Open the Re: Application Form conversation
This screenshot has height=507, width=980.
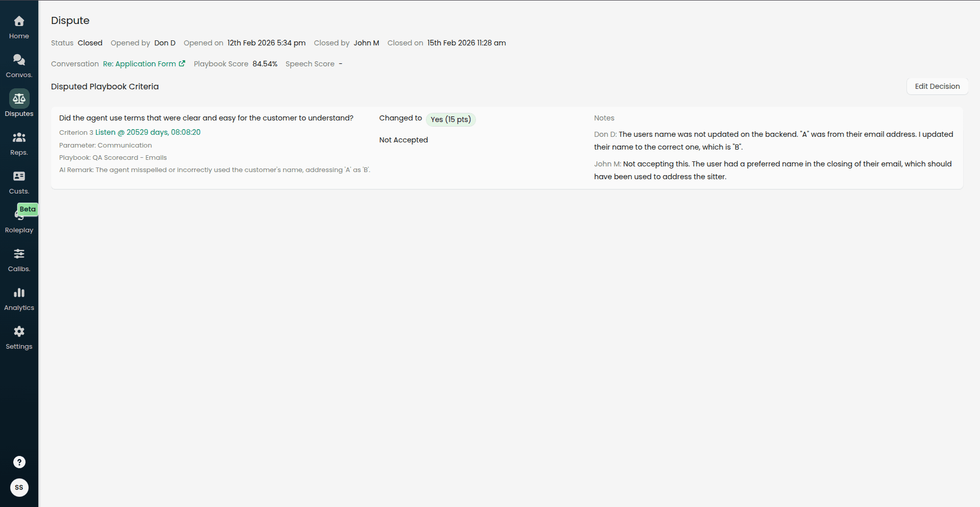(138, 63)
